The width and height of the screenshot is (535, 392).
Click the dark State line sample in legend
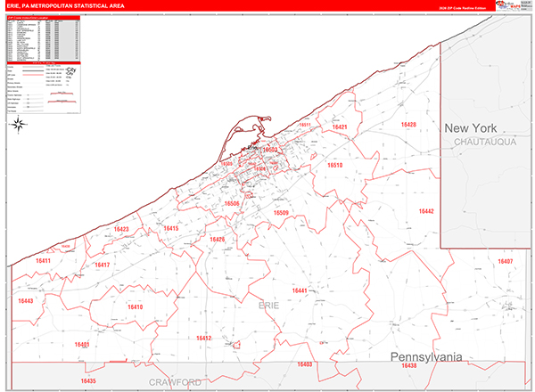coord(33,71)
